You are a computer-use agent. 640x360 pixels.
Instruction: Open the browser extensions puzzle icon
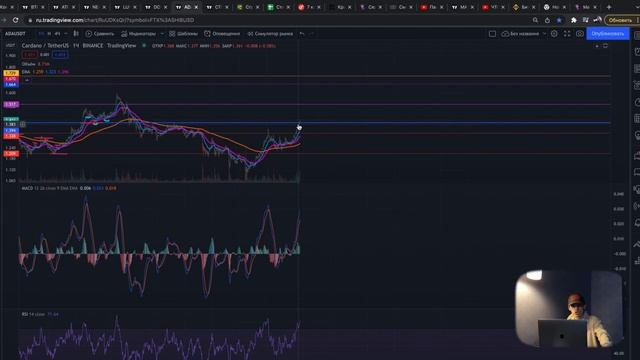[573, 20]
